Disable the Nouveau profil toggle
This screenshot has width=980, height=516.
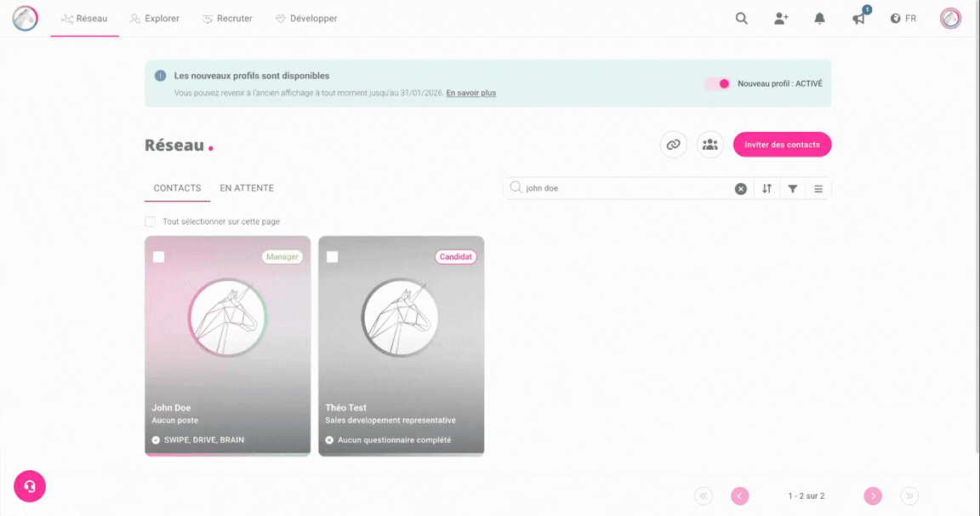pos(717,83)
